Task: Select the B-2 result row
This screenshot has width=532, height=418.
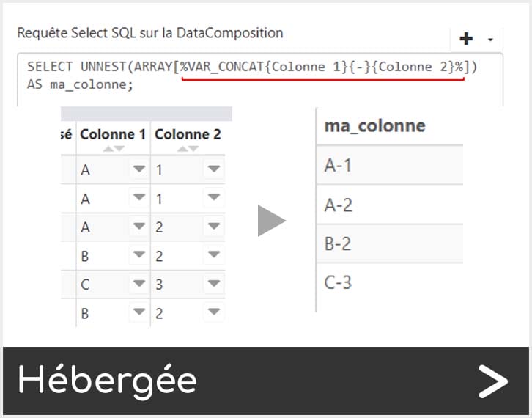Action: click(x=388, y=243)
